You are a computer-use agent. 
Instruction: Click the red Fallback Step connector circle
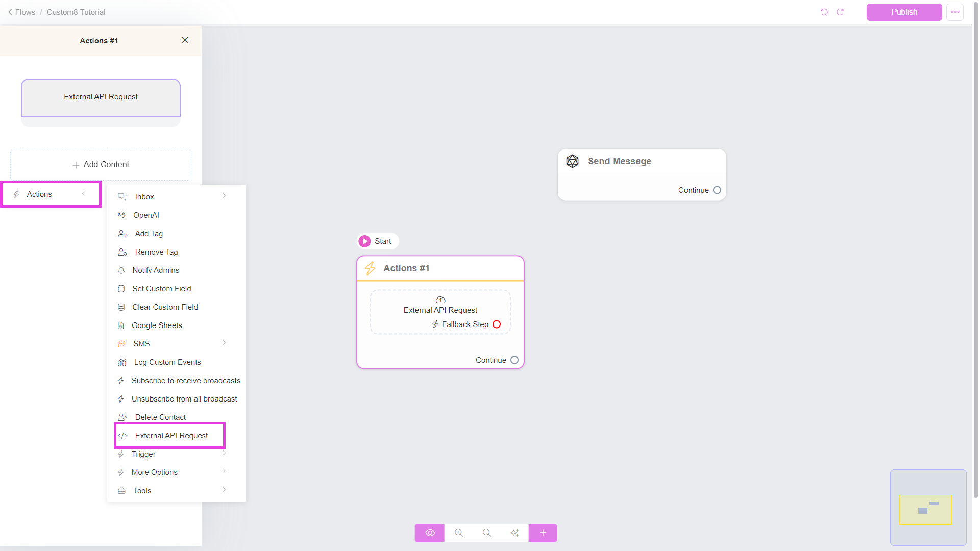click(x=497, y=324)
